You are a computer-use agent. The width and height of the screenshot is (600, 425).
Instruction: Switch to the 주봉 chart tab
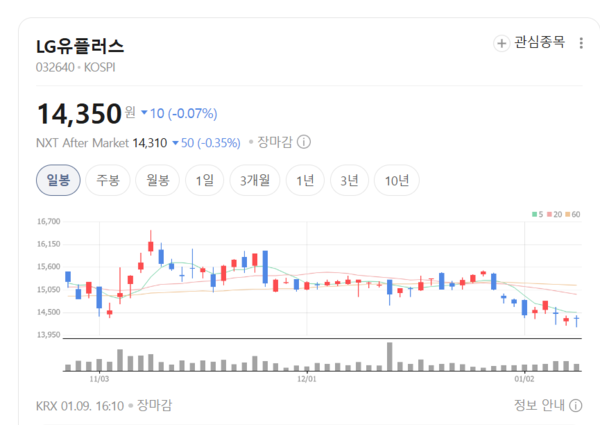(108, 180)
